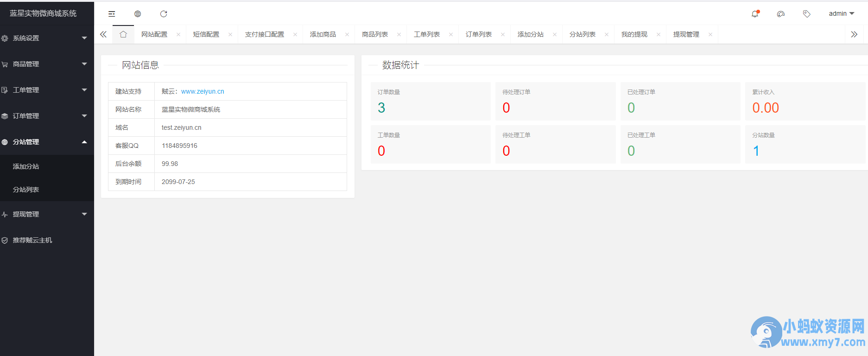Click the refresh page icon
Viewport: 868px width, 356px height.
pos(164,14)
